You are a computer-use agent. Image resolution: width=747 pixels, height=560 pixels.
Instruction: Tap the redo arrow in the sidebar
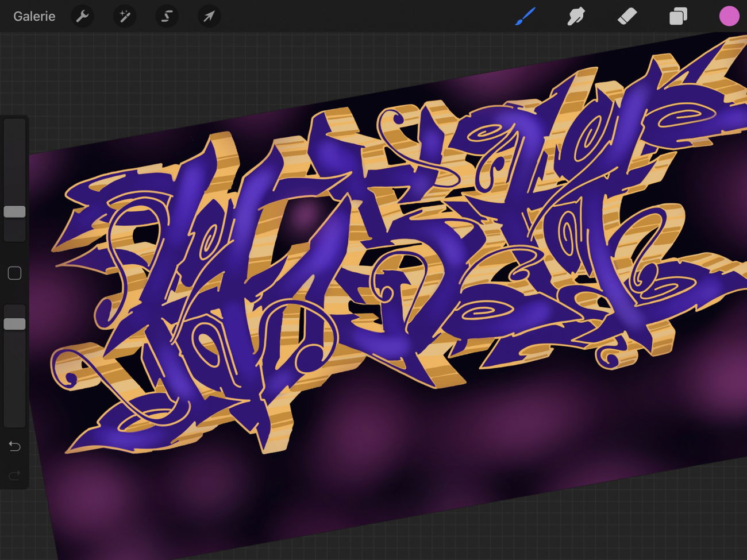tap(14, 476)
